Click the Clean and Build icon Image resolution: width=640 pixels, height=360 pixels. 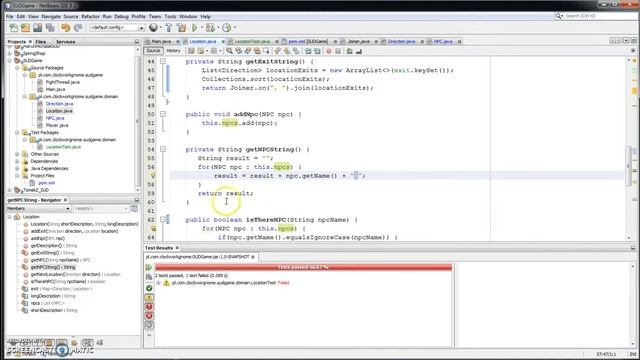[182, 28]
